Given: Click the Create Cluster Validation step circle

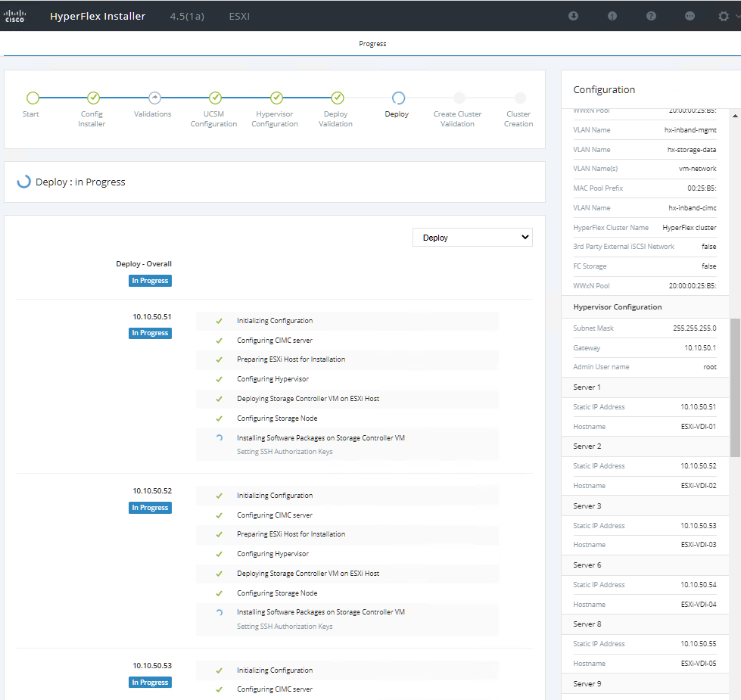Looking at the screenshot, I should 459,98.
